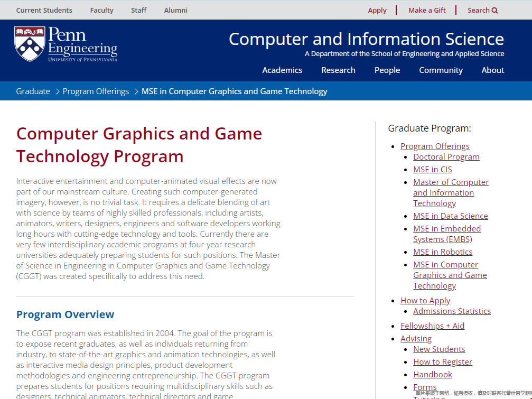532x399 pixels.
Task: Open the Community menu
Action: click(441, 70)
